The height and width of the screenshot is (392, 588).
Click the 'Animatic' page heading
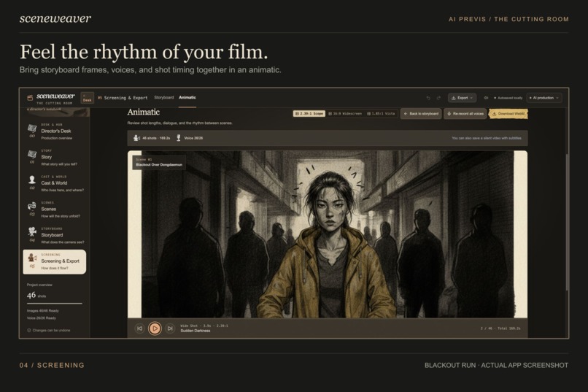(143, 112)
